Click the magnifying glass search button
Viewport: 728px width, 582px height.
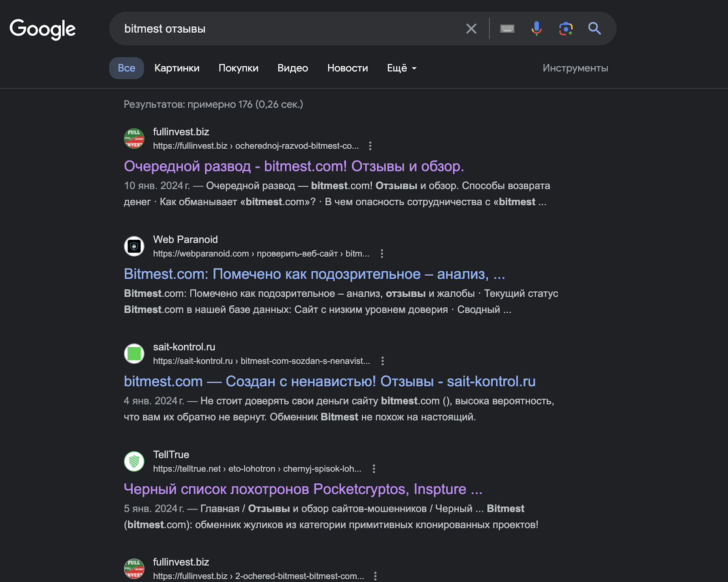595,28
